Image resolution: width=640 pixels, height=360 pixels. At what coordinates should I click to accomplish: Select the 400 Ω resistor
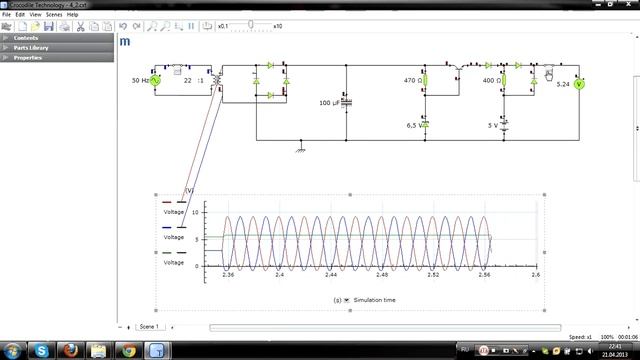[x=504, y=80]
